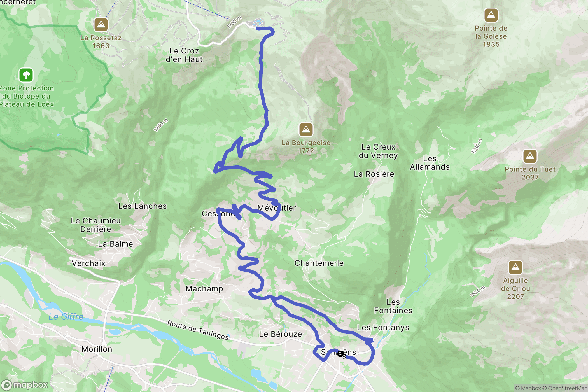
Task: Select the Machamp place label
Action: [204, 289]
